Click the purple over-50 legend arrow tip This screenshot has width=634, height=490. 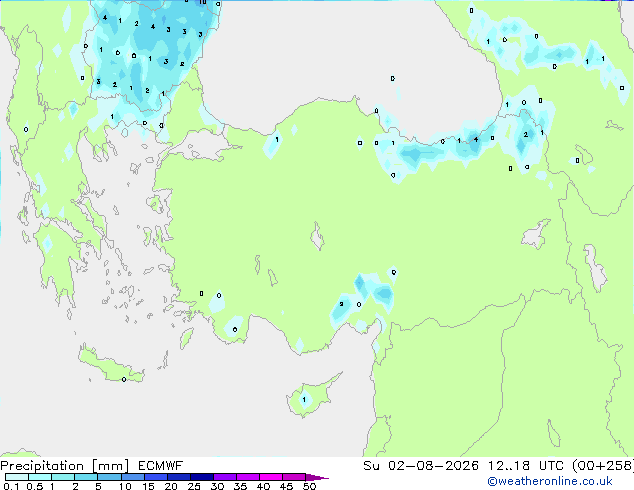[317, 477]
